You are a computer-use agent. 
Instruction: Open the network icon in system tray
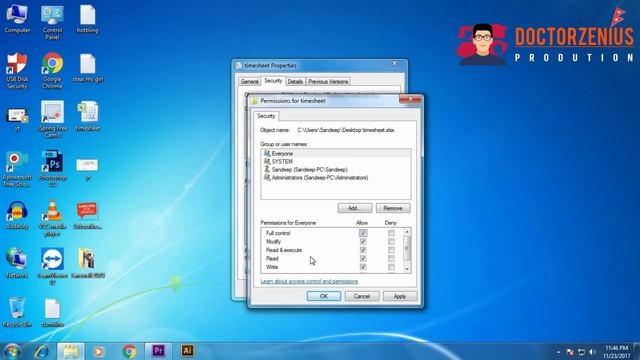[x=581, y=352]
